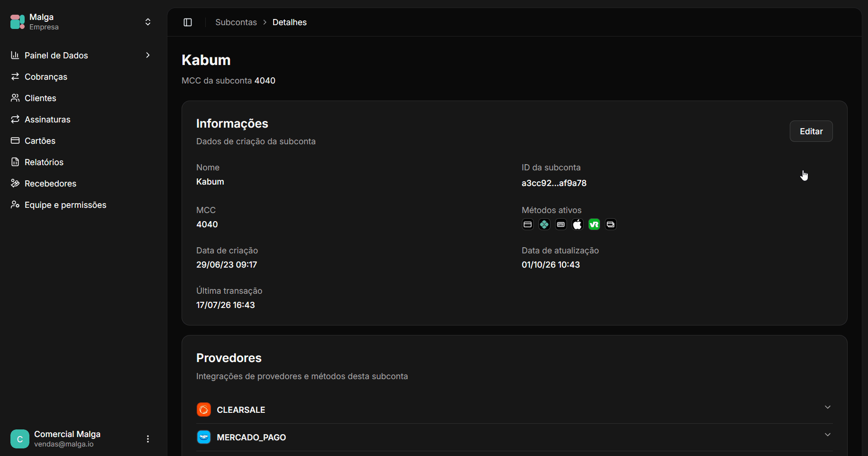Click the Assinaturas repeat icon
Image resolution: width=868 pixels, height=456 pixels.
[15, 119]
